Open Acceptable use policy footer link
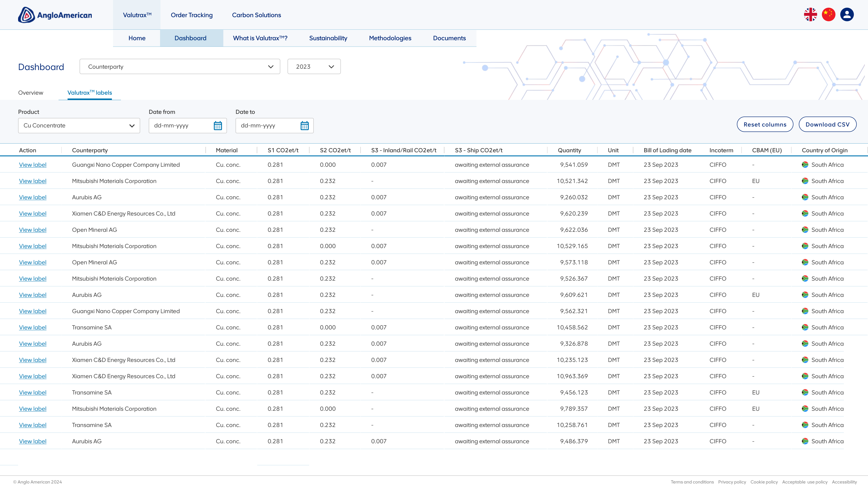Screen dimensions: 868x488 pyautogui.click(x=805, y=482)
